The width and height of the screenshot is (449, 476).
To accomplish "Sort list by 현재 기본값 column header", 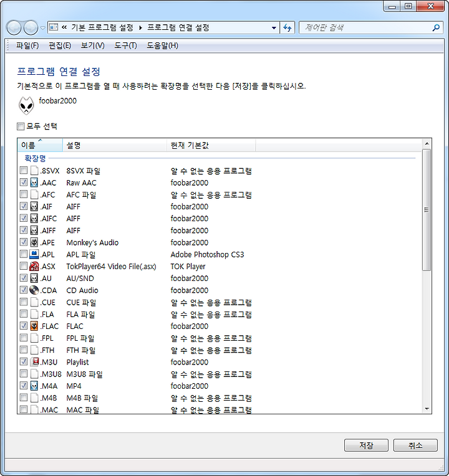I will click(211, 145).
